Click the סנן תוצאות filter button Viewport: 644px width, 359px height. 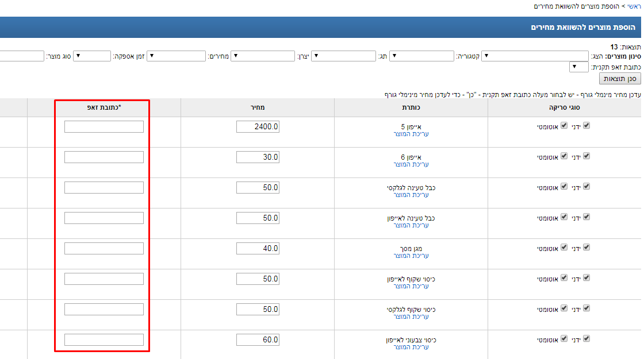tap(620, 78)
